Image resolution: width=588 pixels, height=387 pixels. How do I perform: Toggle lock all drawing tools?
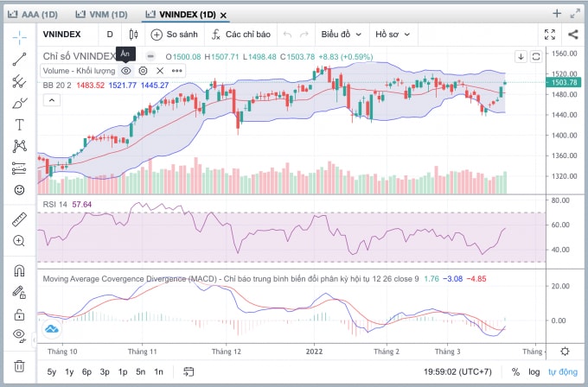tap(20, 314)
